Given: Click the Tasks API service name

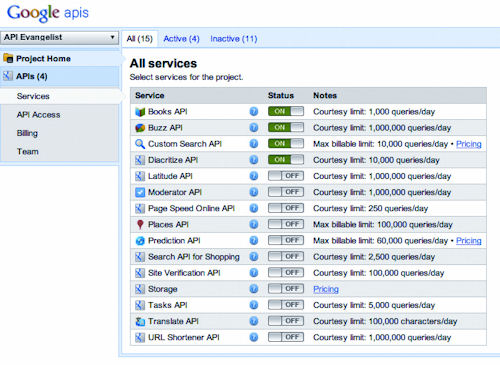Looking at the screenshot, I should click(168, 305).
